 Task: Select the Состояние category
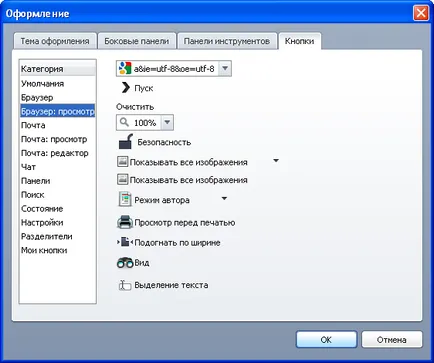pos(57,209)
